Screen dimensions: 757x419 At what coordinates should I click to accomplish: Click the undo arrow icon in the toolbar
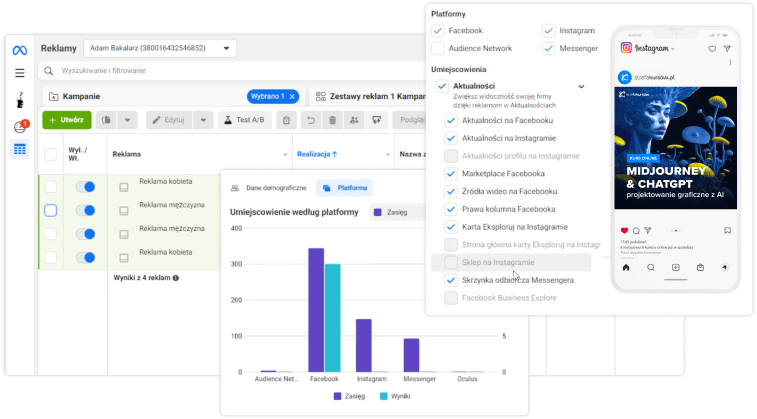pos(310,120)
